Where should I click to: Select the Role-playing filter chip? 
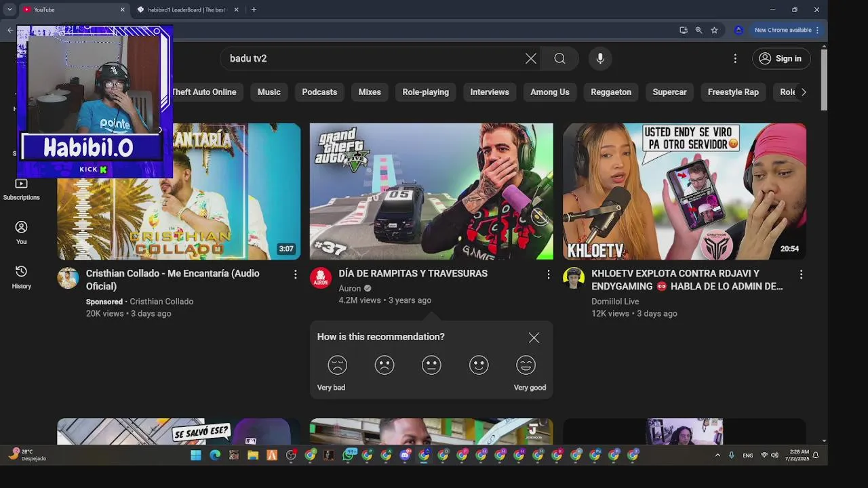click(426, 92)
